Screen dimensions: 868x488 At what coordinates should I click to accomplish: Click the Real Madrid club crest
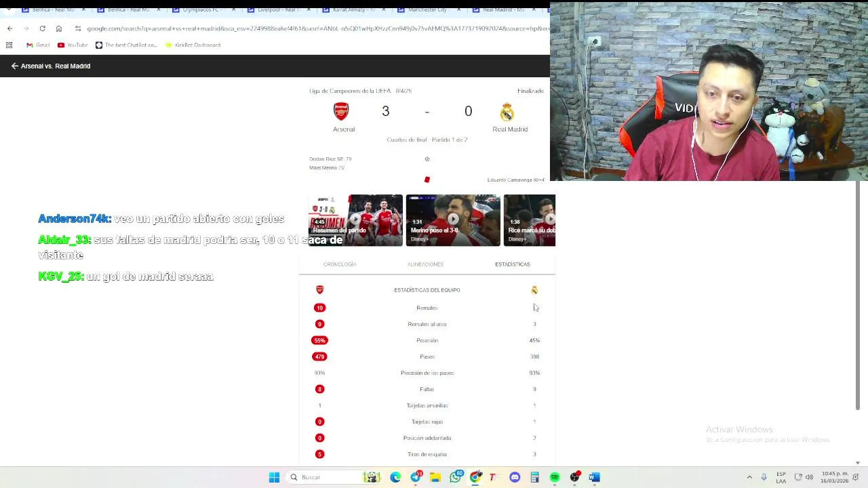(507, 111)
